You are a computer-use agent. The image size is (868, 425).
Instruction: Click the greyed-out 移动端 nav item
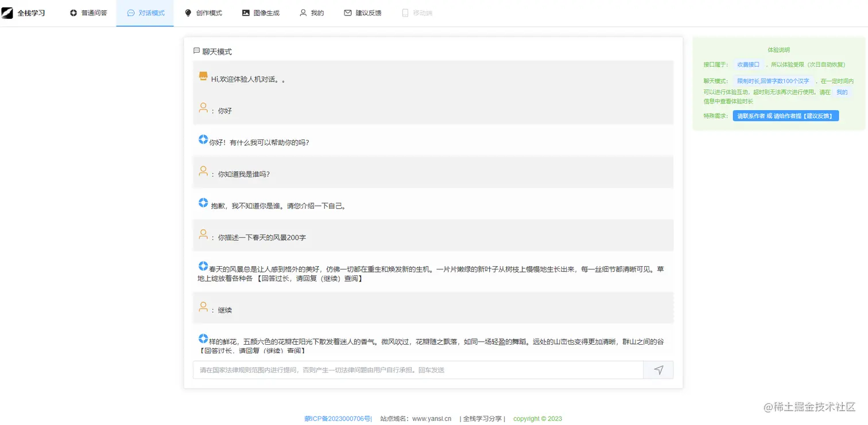(417, 13)
